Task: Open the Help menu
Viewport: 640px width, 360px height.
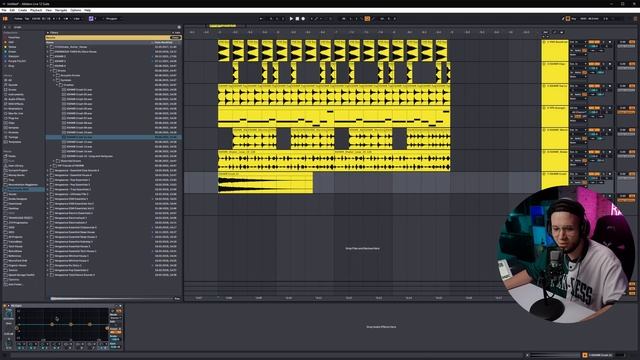Action: 87,10
